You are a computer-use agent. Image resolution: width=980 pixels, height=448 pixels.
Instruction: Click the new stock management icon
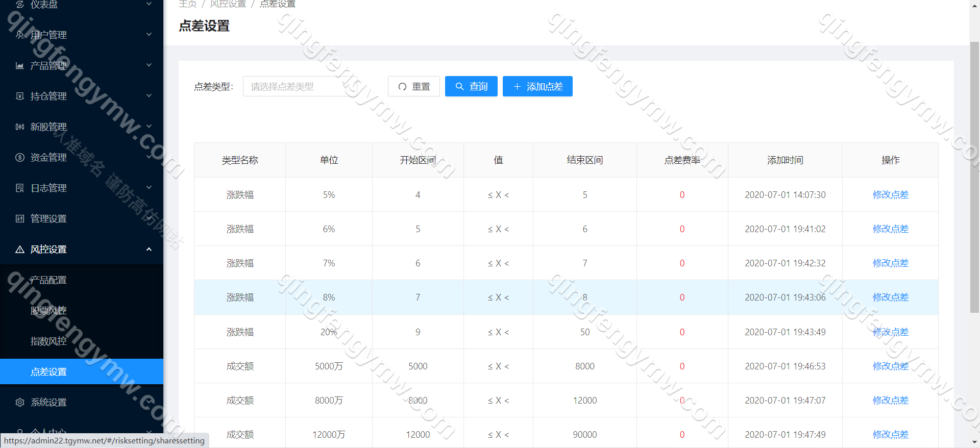pos(20,127)
